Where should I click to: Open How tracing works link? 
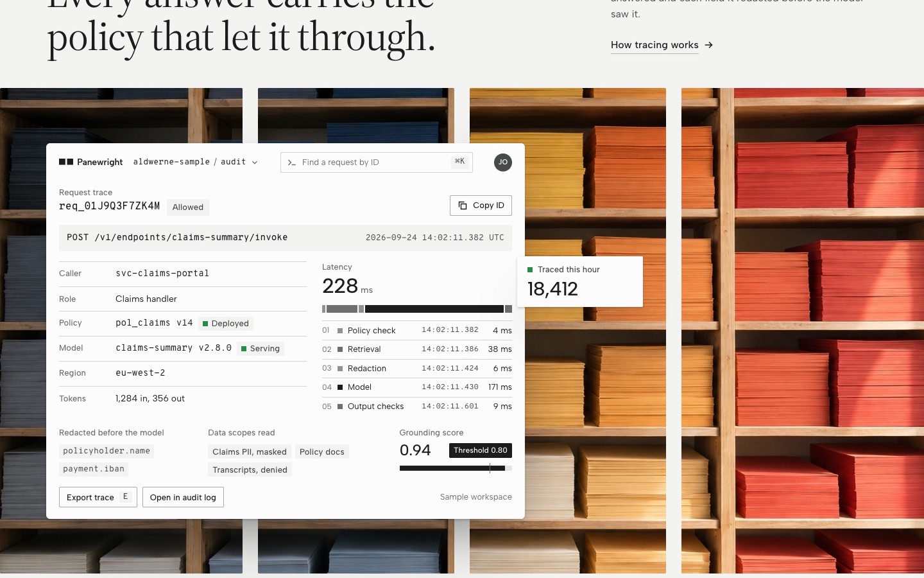[x=654, y=45]
